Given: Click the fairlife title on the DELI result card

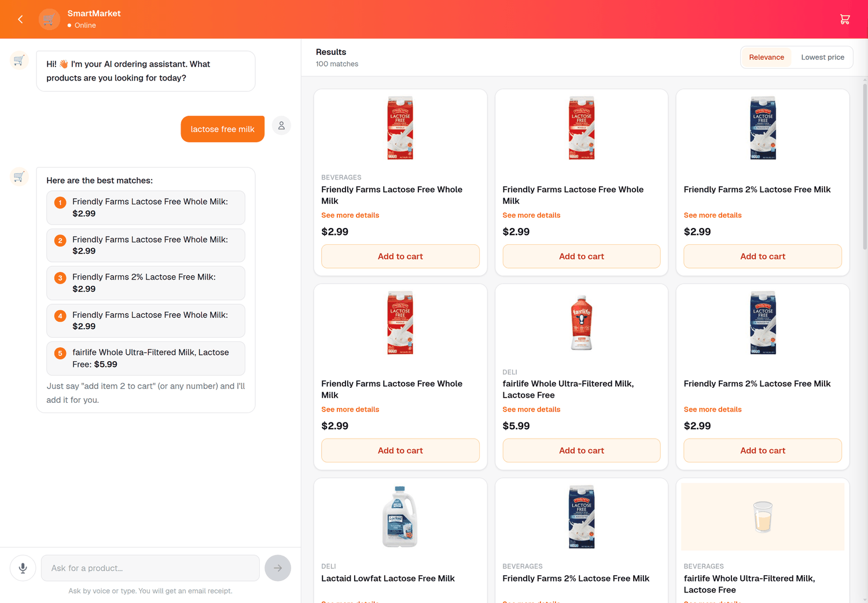Looking at the screenshot, I should [568, 389].
